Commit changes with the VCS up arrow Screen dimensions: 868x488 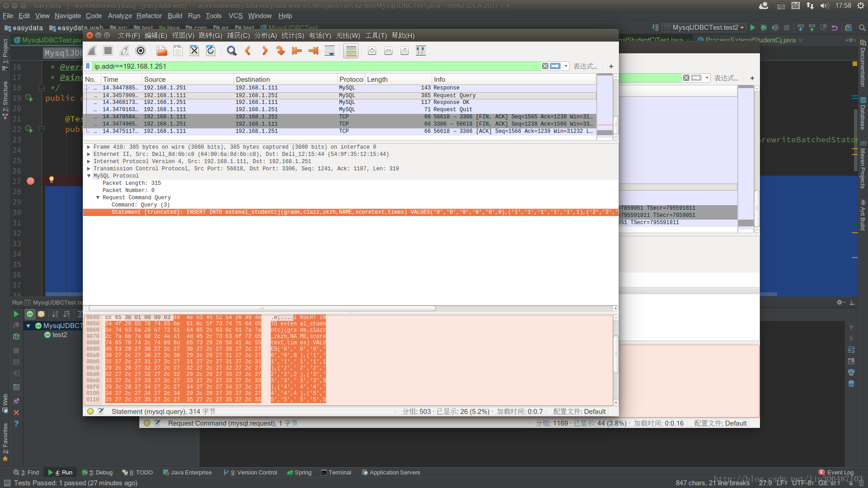pos(812,28)
